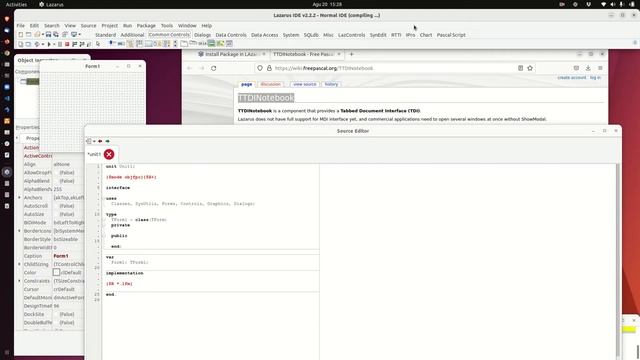The image size is (640, 360).
Task: Open the wiki view source tab
Action: (304, 84)
